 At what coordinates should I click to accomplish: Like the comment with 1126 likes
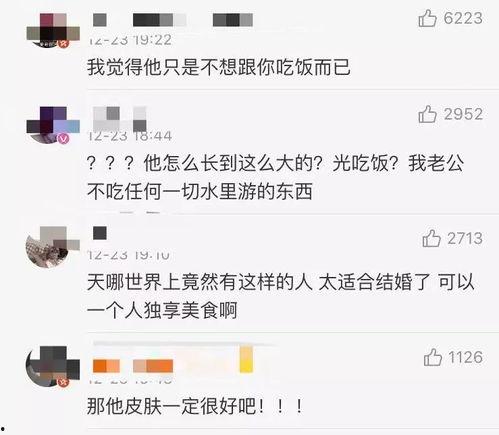pyautogui.click(x=433, y=357)
